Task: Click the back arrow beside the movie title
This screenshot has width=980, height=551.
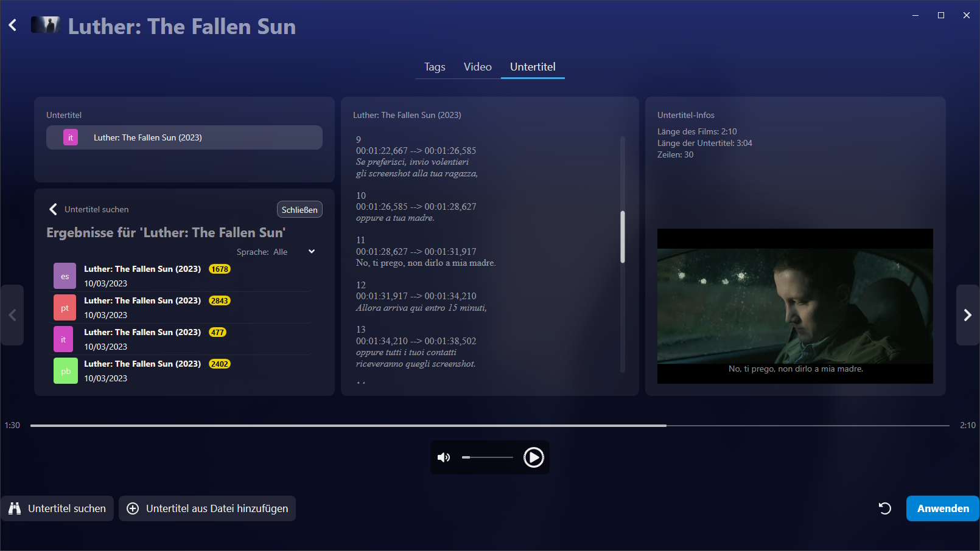Action: pyautogui.click(x=13, y=26)
